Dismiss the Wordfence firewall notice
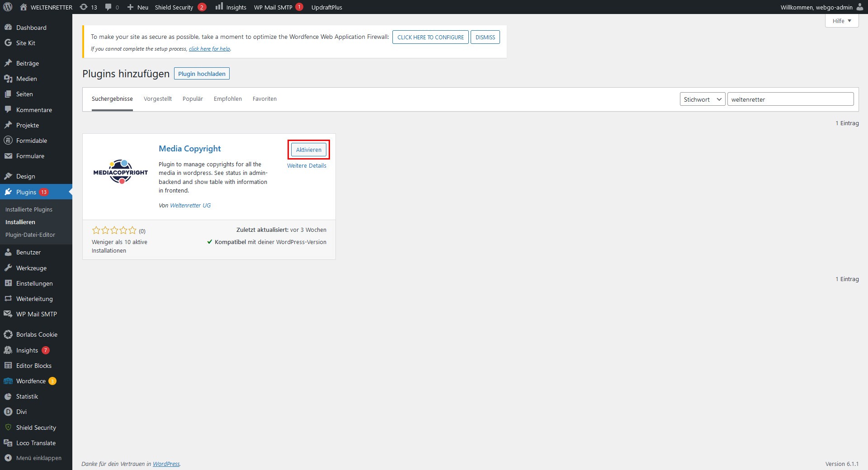This screenshot has width=868, height=470. [x=485, y=37]
